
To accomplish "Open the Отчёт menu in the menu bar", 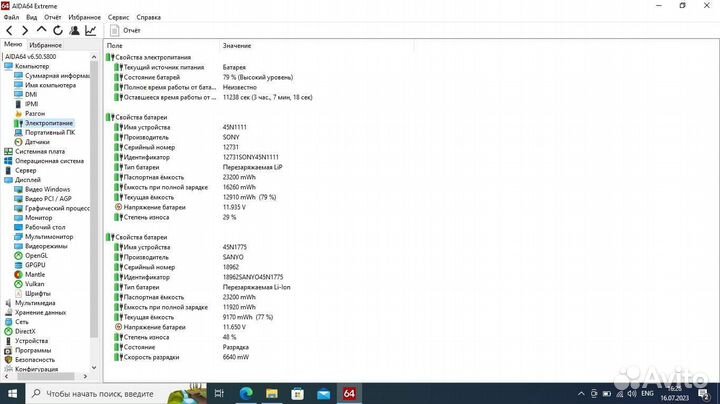I will (52, 17).
